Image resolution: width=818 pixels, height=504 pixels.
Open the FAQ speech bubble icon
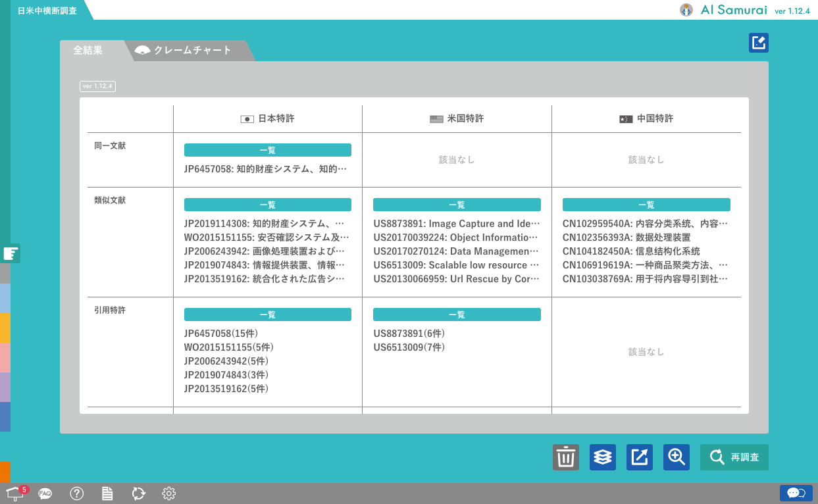pos(45,493)
